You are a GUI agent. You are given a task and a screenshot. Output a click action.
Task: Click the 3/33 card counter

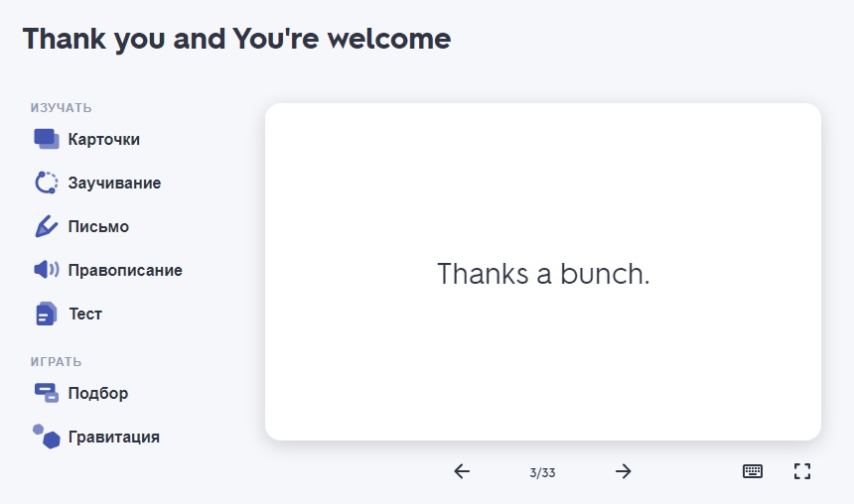click(x=542, y=473)
